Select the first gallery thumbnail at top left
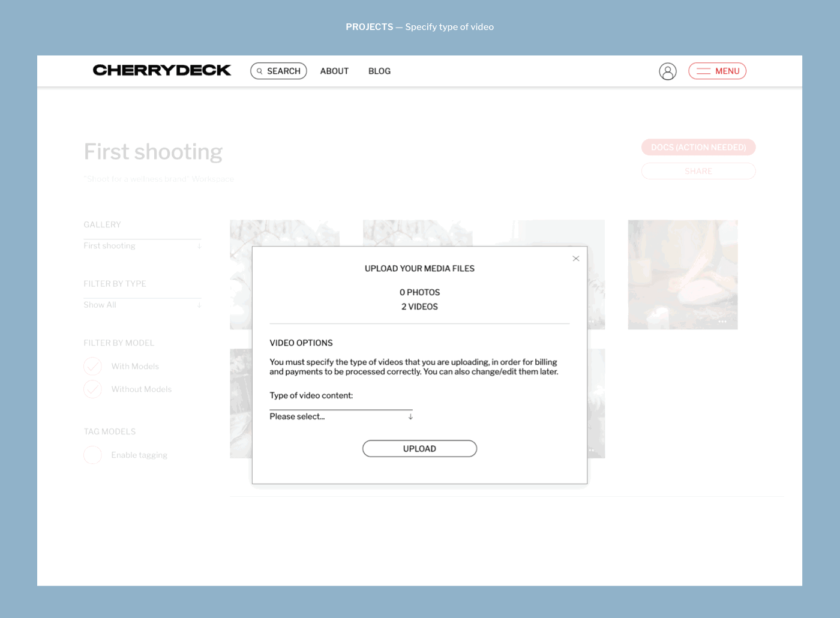This screenshot has width=840, height=618. (240, 233)
